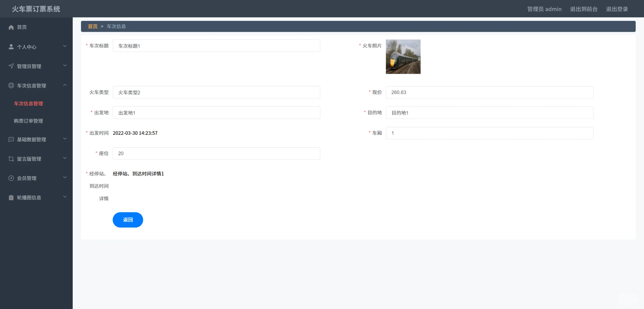Click the blue 返回 button

[128, 220]
